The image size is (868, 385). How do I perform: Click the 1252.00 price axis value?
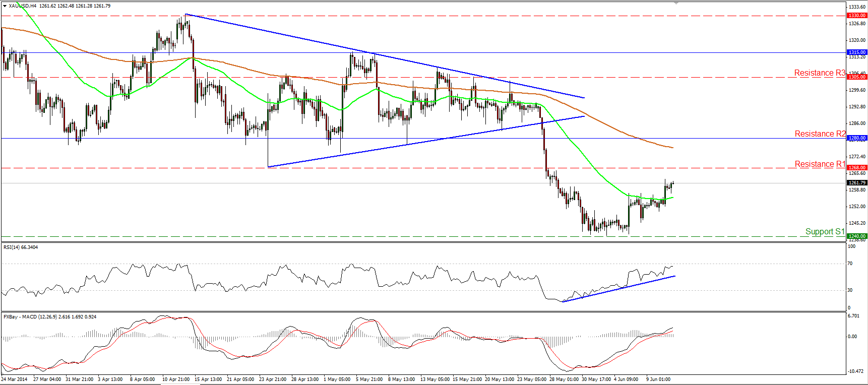pyautogui.click(x=857, y=207)
